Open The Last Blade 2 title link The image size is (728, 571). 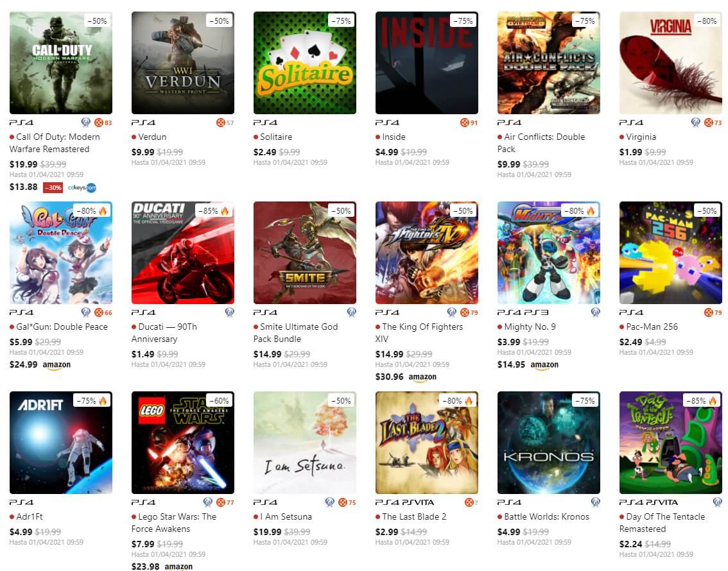[414, 516]
